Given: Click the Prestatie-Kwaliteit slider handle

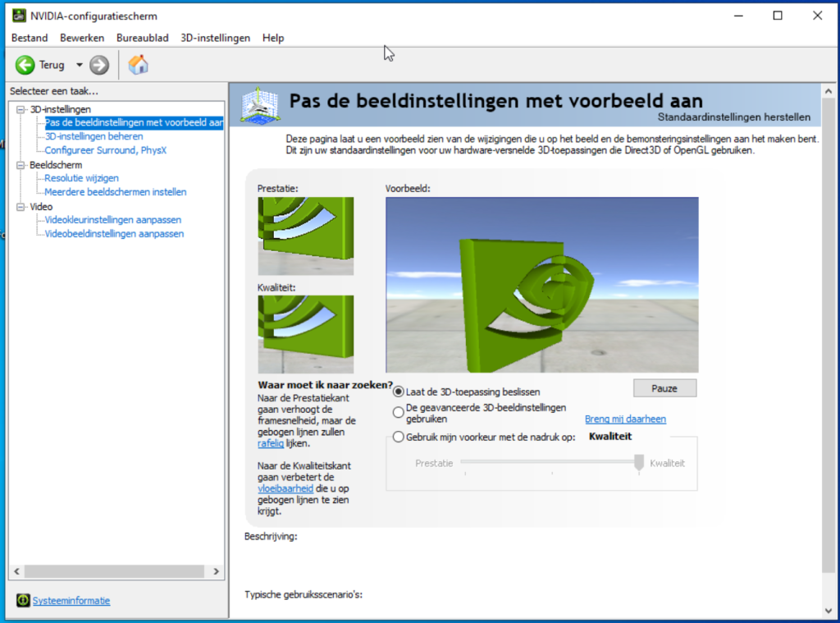Looking at the screenshot, I should [639, 463].
